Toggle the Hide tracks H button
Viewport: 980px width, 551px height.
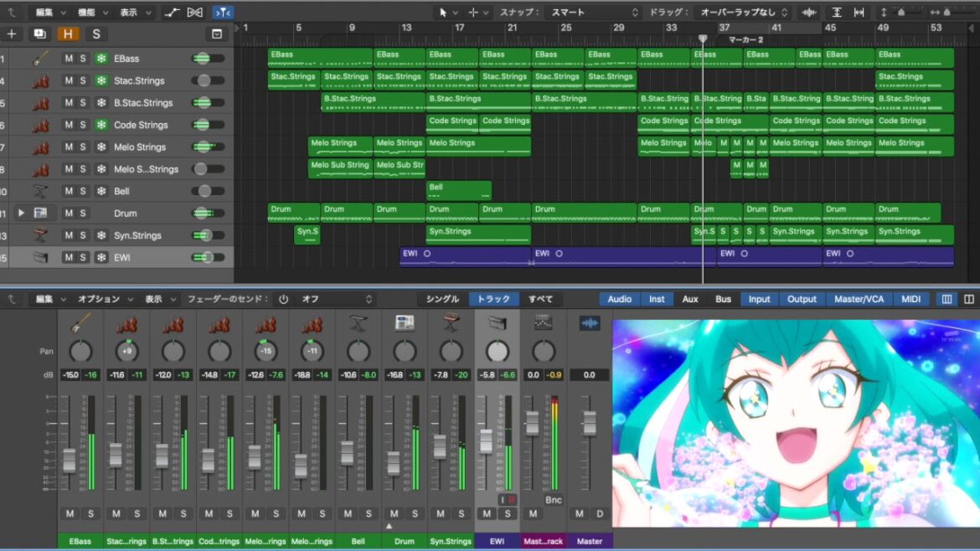pos(68,34)
